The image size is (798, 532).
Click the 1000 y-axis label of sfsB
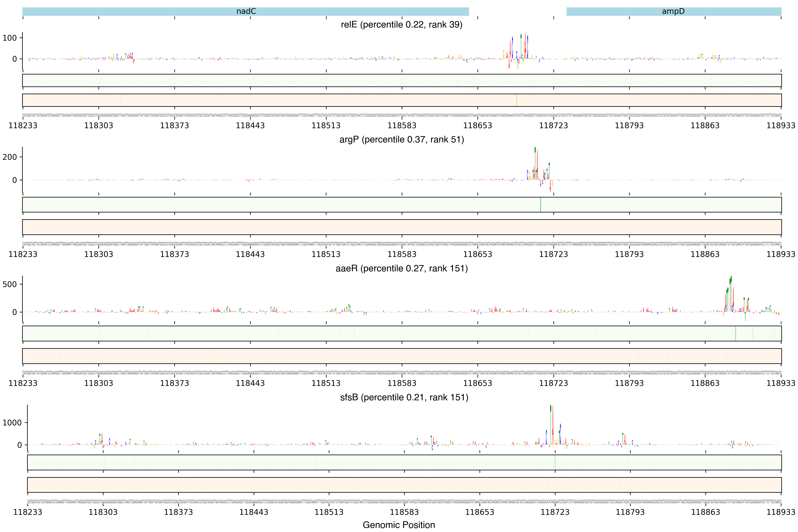[12, 423]
